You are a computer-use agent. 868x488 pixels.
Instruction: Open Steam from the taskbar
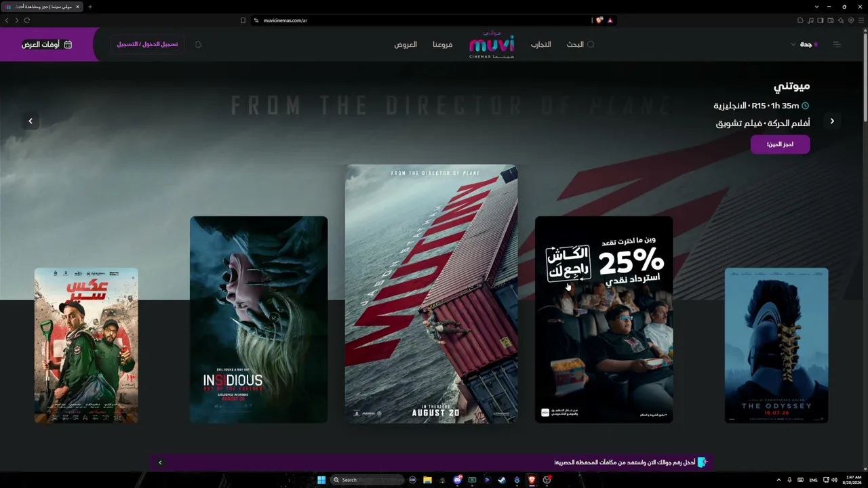tap(502, 480)
